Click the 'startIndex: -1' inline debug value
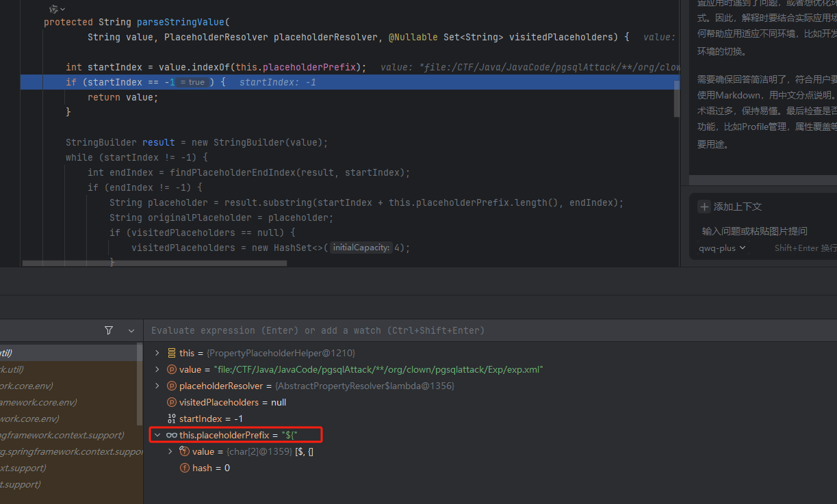This screenshot has height=504, width=837. point(278,82)
